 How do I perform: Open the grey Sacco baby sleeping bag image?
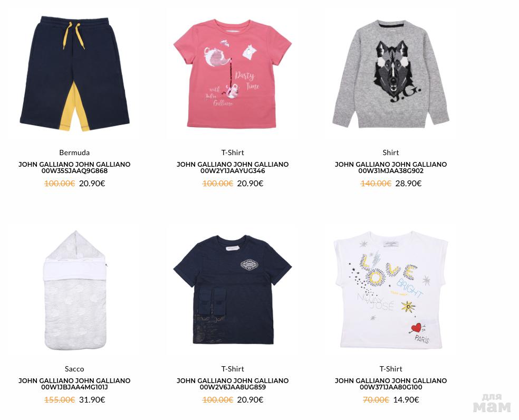(75, 290)
